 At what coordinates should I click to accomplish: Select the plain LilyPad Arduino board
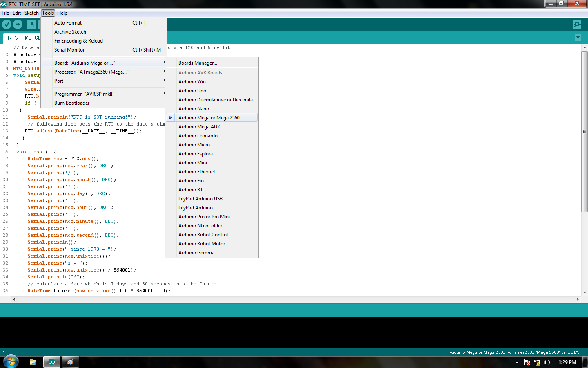coord(212,208)
